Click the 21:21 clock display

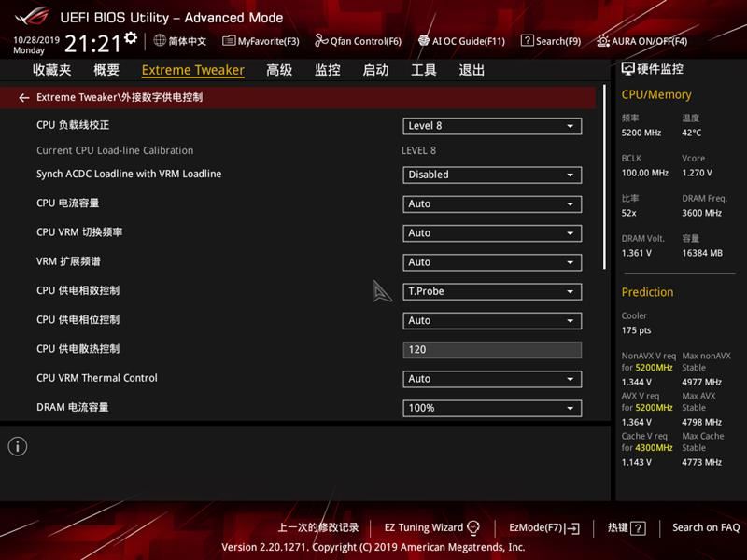coord(92,44)
